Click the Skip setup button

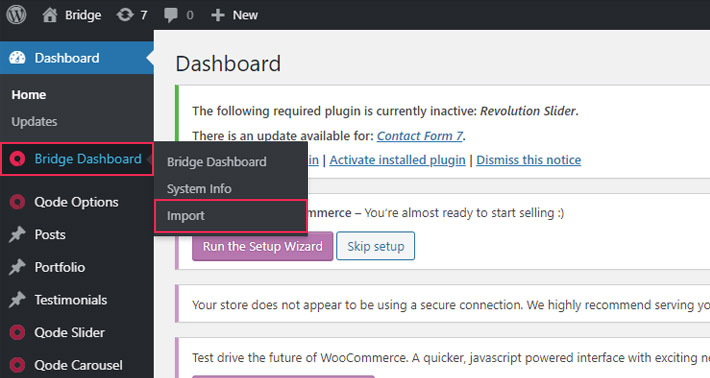pyautogui.click(x=376, y=246)
